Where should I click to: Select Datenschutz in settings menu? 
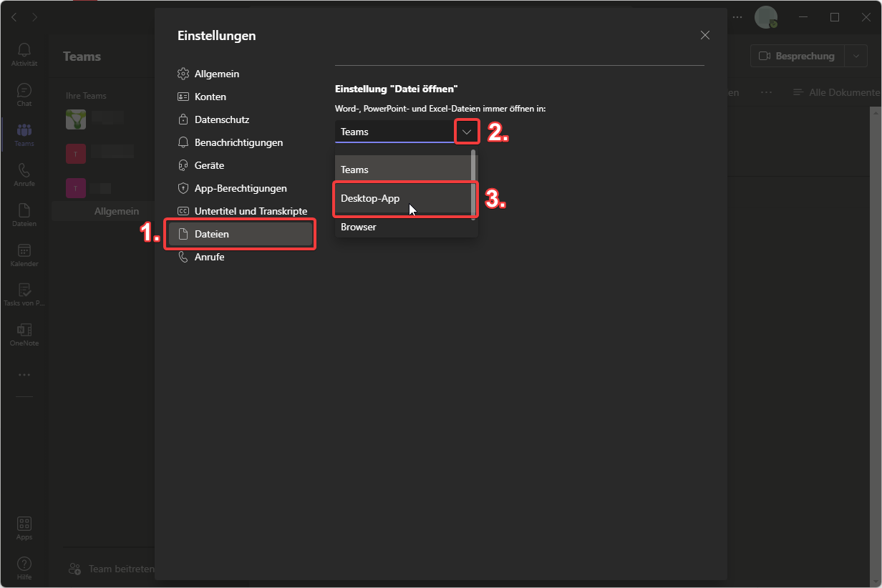click(241, 119)
